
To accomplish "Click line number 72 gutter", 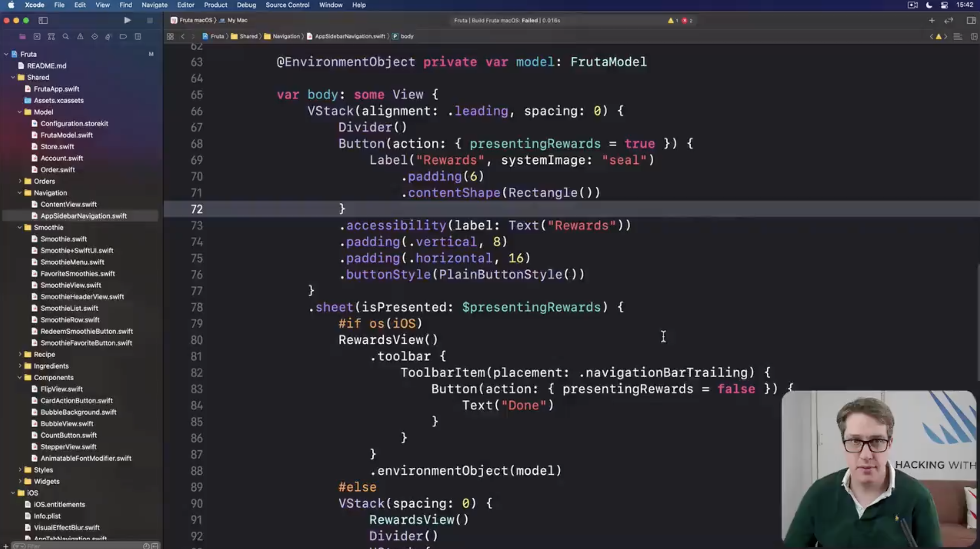I will click(x=197, y=209).
